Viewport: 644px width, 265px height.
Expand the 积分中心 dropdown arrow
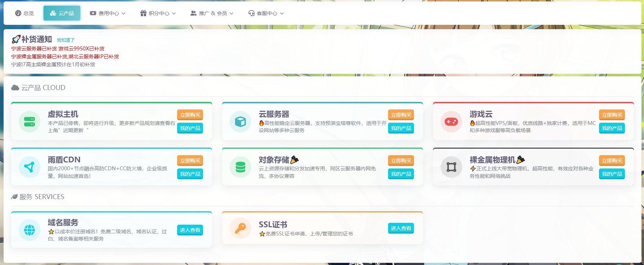click(x=174, y=13)
